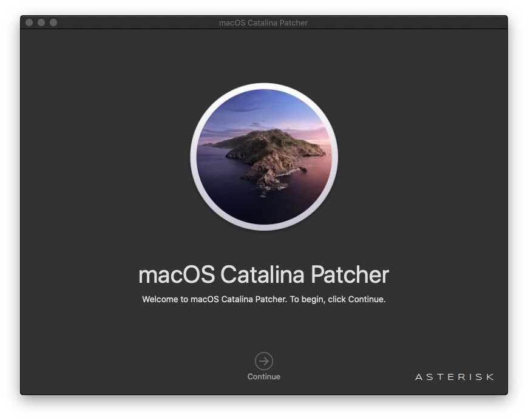The image size is (528, 420).
Task: Click the large macOS Catalina Patcher heading
Action: (263, 274)
